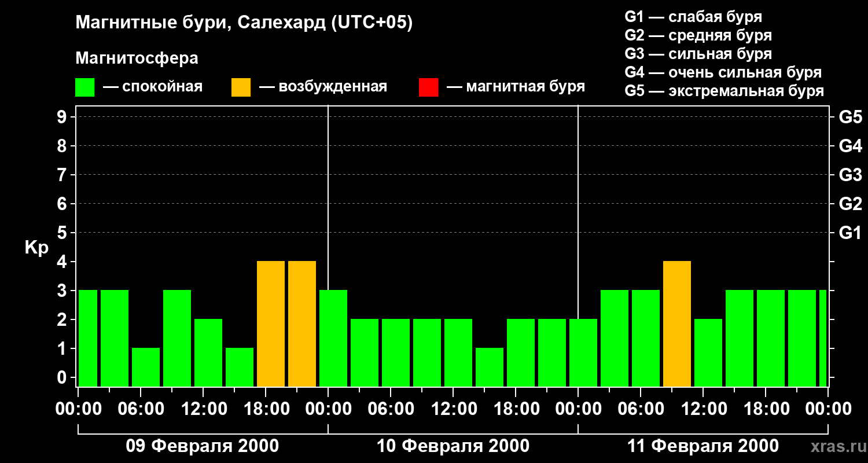Image resolution: width=868 pixels, height=463 pixels.
Task: Click the Kp 3 bar starting 09:00 on 09 Февраля
Action: click(x=177, y=339)
